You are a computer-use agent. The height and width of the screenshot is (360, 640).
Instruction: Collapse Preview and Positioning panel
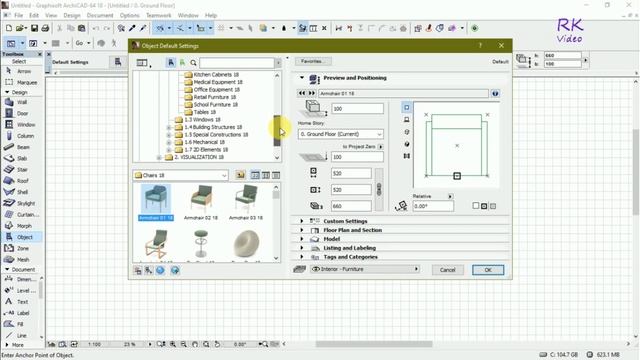[x=302, y=78]
